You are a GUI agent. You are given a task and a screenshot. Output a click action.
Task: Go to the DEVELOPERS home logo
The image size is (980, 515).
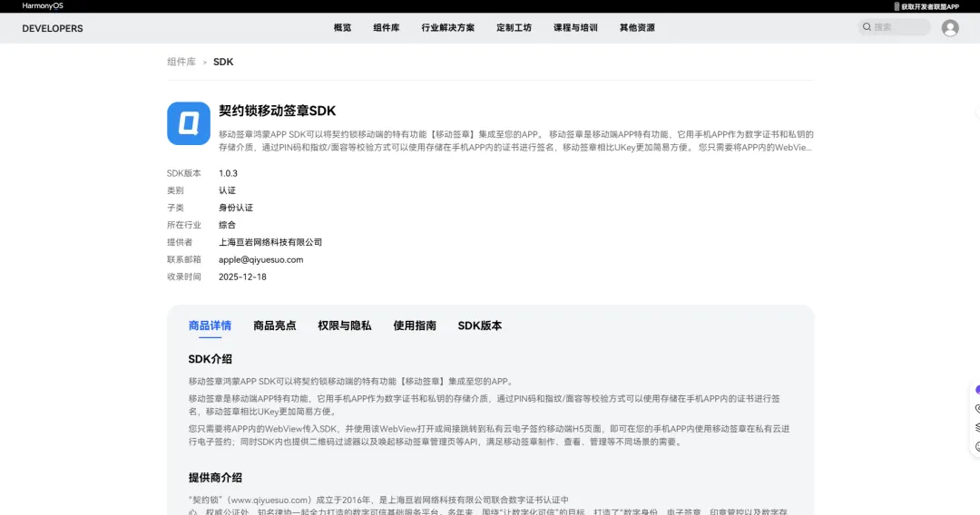(x=53, y=28)
